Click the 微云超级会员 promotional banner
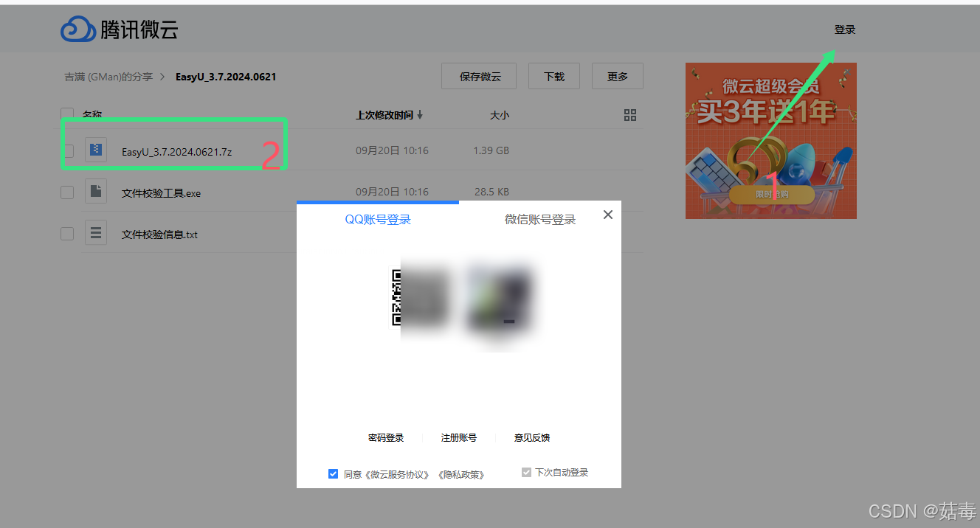Screen dimensions: 980x528 [771, 141]
